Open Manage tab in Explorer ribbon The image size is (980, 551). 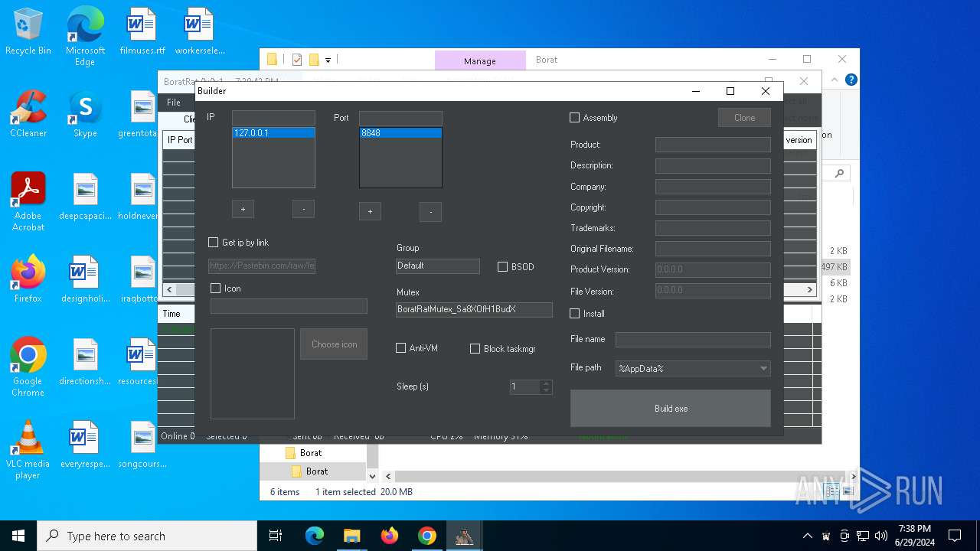click(480, 60)
